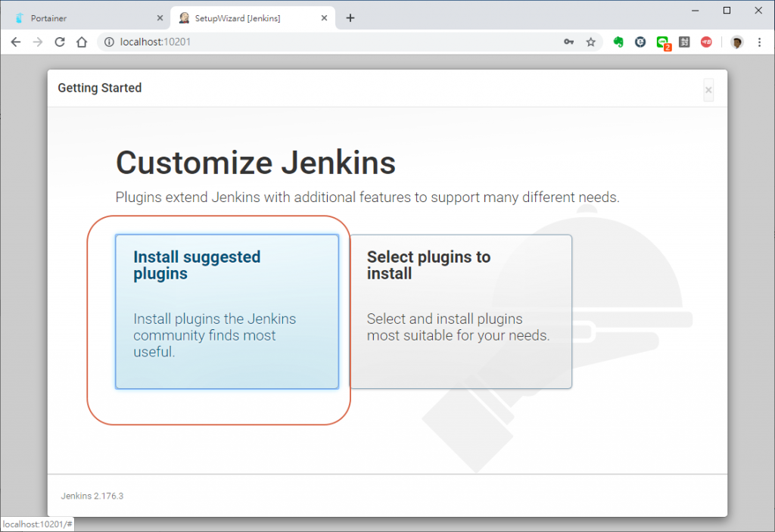The height and width of the screenshot is (532, 775).
Task: Choose Select plugins to install option
Action: click(x=460, y=311)
